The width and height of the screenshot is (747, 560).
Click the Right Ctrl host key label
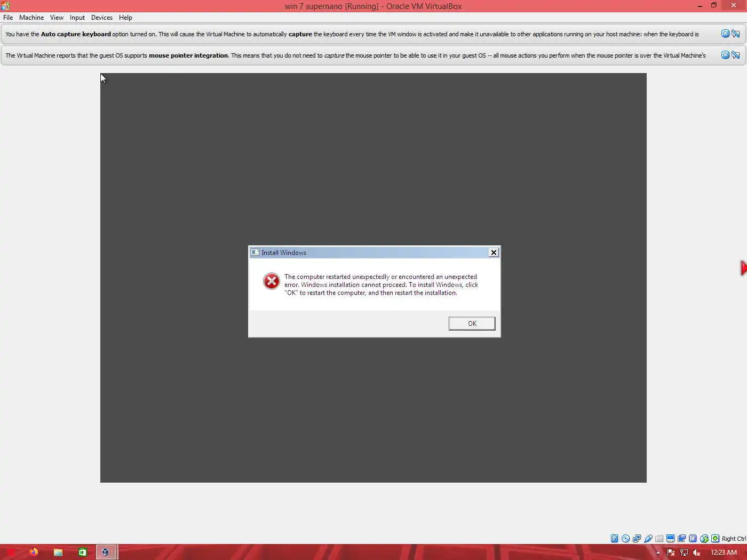pos(734,539)
